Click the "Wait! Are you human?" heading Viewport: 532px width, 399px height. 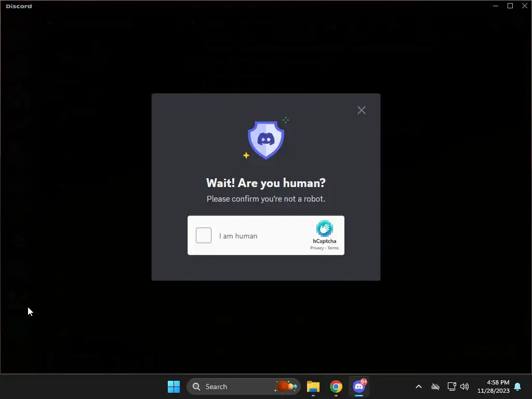[x=266, y=183]
